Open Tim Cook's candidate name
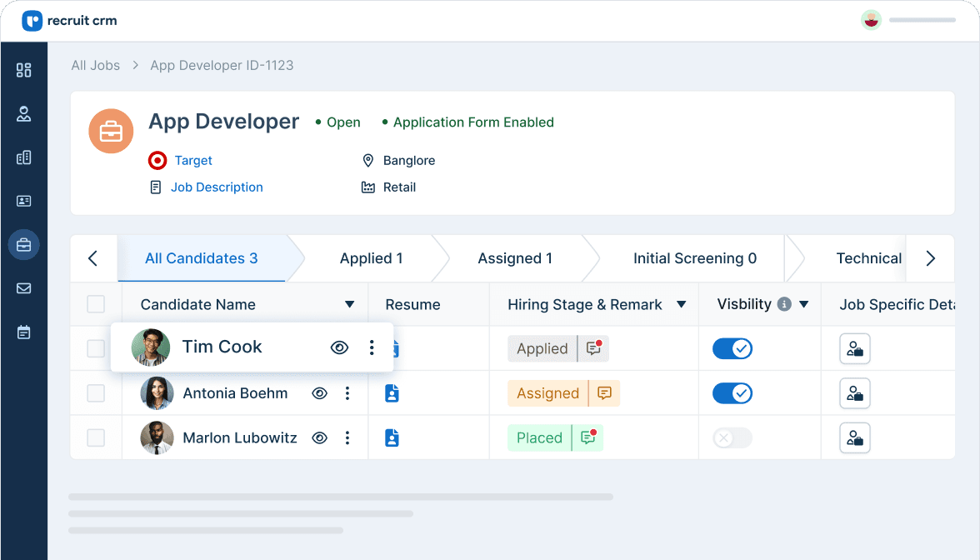Viewport: 980px width, 560px height. [222, 347]
